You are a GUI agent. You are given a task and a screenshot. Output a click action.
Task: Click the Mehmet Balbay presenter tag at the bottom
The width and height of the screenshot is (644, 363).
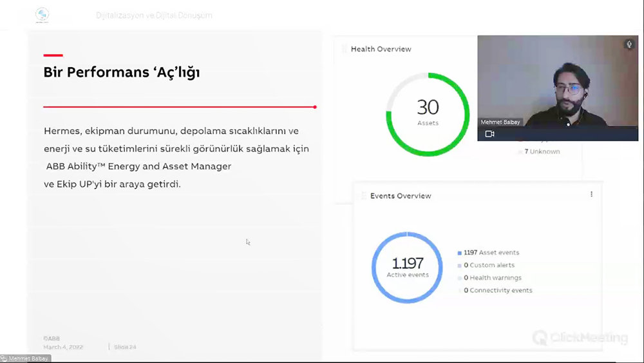pos(26,358)
